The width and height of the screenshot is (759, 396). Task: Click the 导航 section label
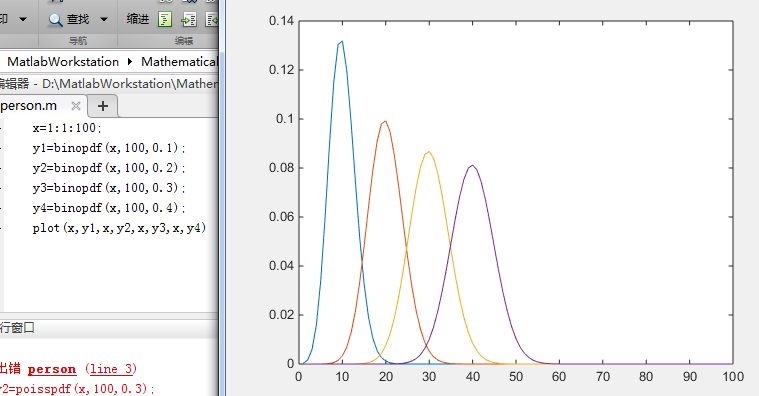[x=78, y=41]
